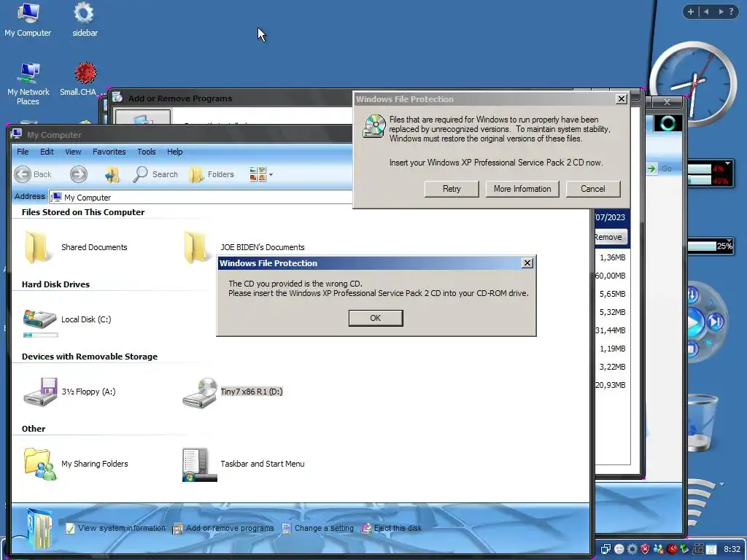Click Add or remove programs link
This screenshot has height=560, width=747.
[223, 528]
